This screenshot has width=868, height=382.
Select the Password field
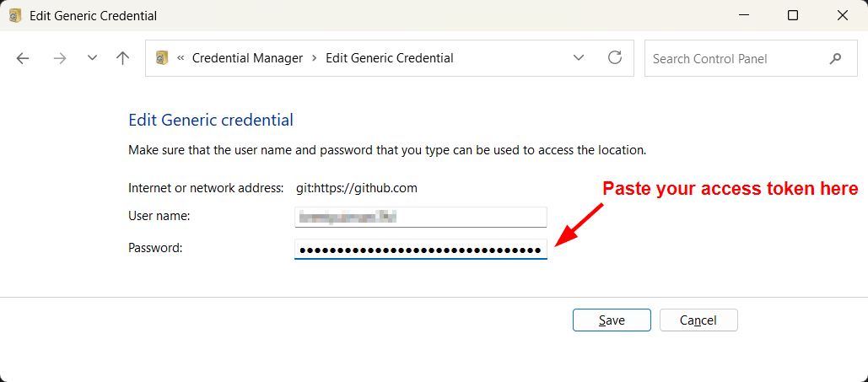(420, 250)
